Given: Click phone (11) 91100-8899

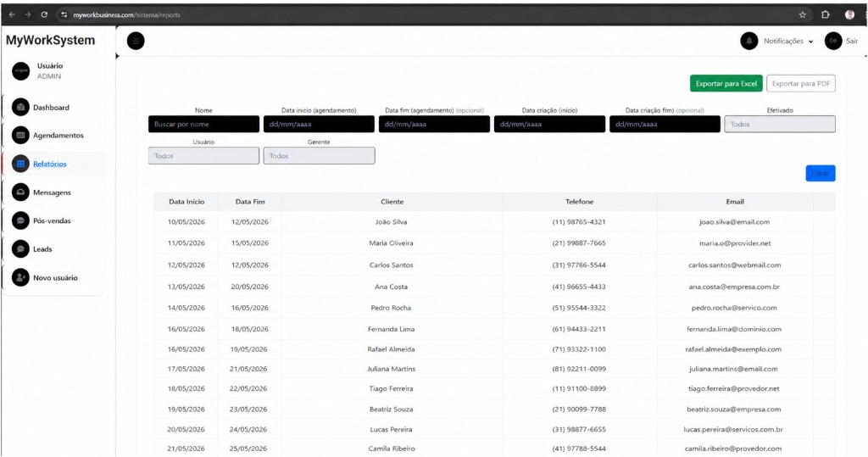Looking at the screenshot, I should click(579, 389).
